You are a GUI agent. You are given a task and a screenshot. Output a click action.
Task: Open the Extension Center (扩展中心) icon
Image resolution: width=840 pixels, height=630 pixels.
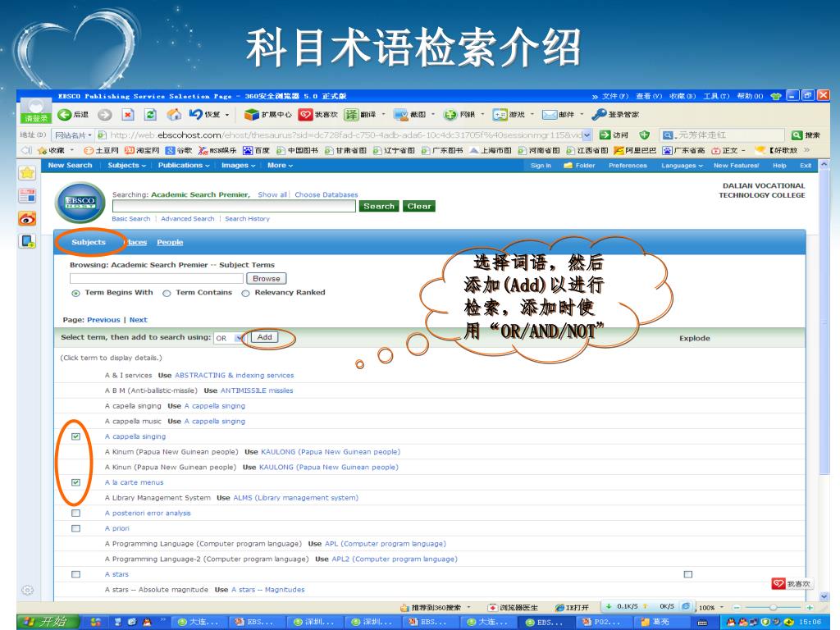pyautogui.click(x=251, y=115)
